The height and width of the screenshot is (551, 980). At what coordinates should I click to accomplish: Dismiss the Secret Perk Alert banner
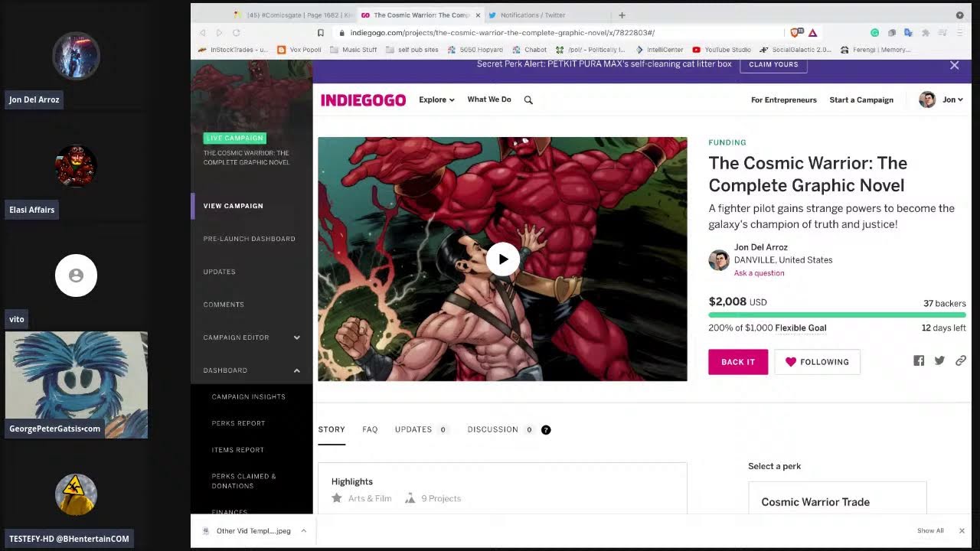(x=954, y=65)
